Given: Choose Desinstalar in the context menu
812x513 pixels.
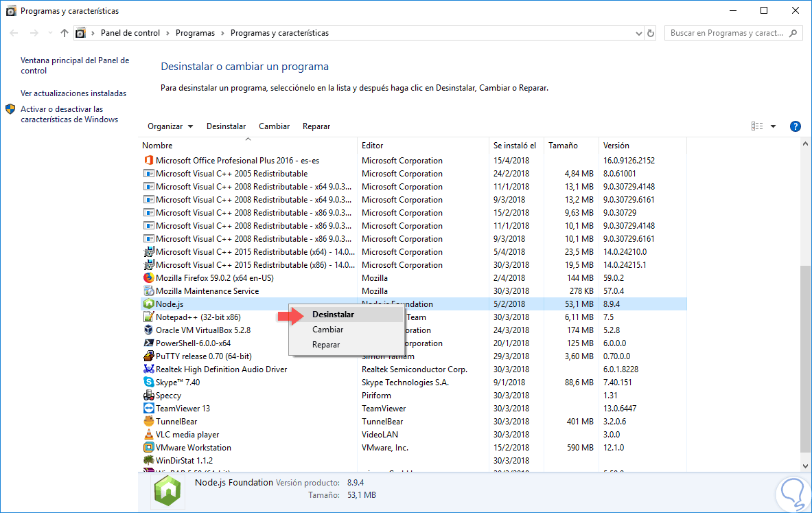Looking at the screenshot, I should pyautogui.click(x=346, y=315).
